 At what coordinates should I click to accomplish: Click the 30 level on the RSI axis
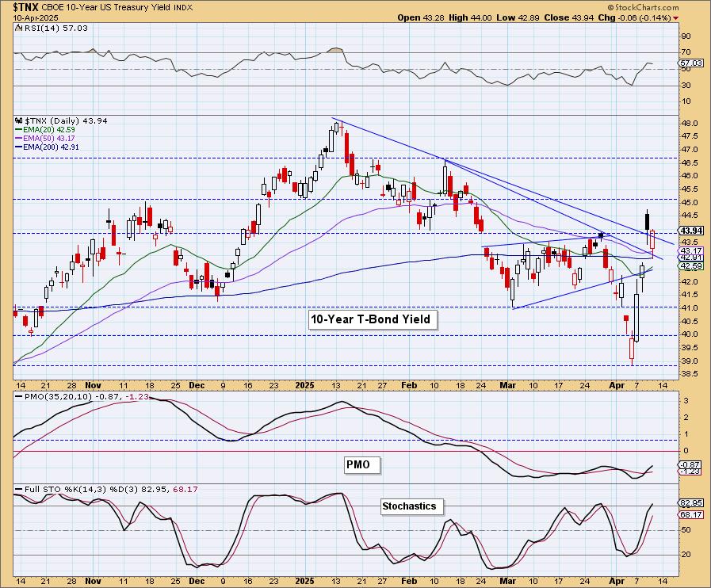686,86
